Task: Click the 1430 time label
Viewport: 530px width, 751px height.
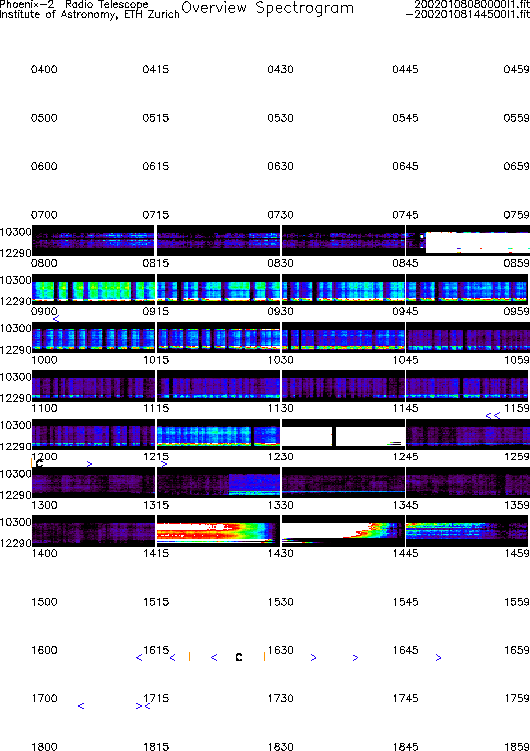Action: 281,553
